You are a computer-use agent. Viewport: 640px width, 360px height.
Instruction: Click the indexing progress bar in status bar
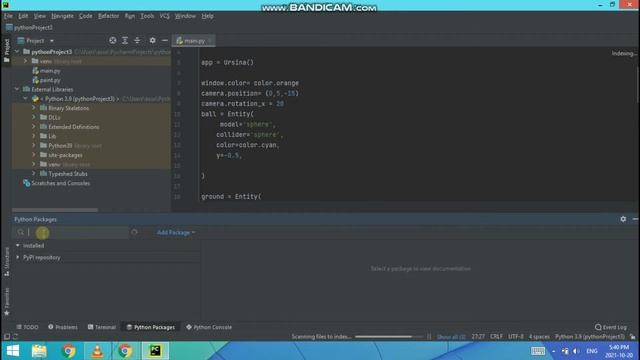389,337
